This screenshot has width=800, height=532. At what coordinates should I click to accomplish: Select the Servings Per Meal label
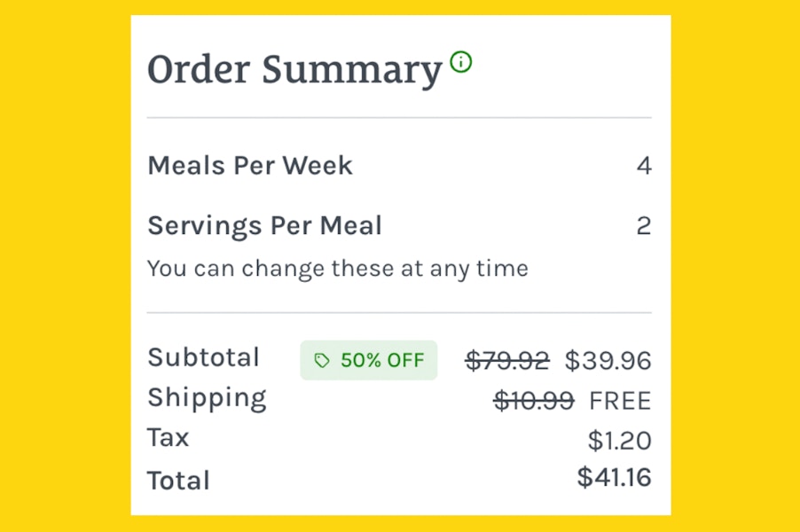click(264, 226)
